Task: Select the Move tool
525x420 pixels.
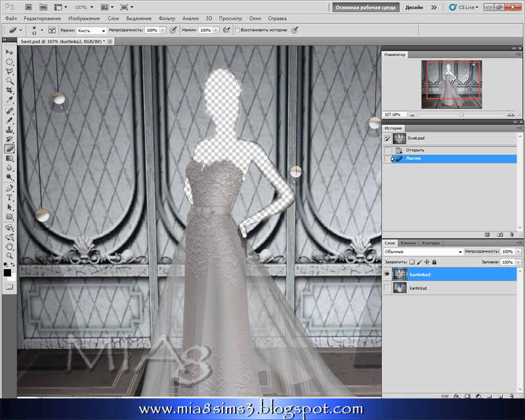Action: coord(9,52)
